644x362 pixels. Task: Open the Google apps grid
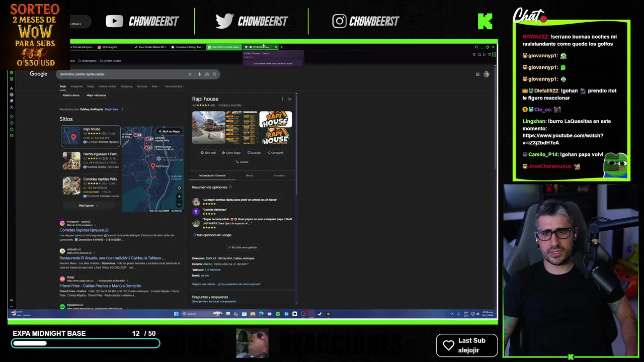click(x=477, y=74)
